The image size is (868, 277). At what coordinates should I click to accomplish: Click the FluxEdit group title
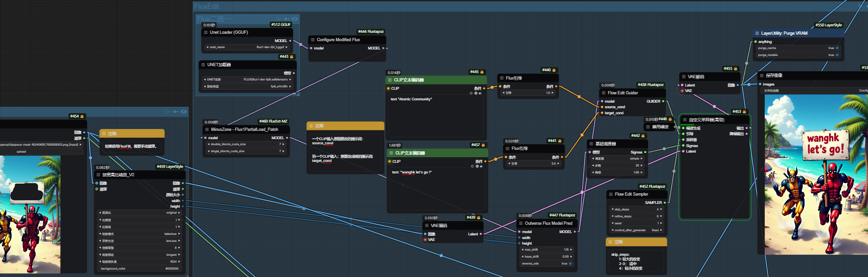click(x=207, y=6)
